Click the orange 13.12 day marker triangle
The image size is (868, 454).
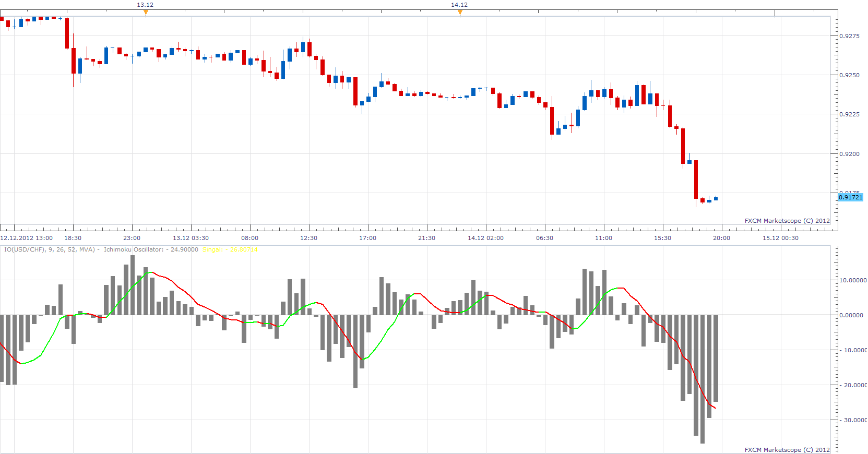(x=146, y=13)
